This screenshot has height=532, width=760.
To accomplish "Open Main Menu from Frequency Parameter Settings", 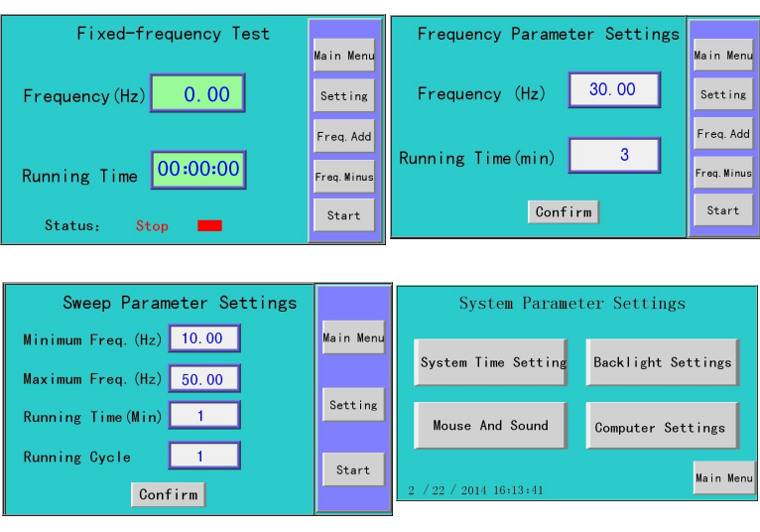I will [722, 56].
